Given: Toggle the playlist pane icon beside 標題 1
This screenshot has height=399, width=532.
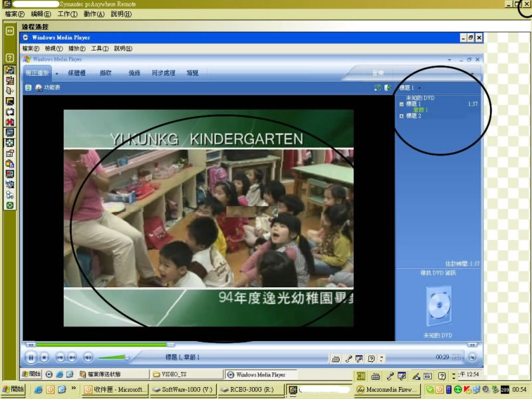Looking at the screenshot, I should [x=388, y=88].
